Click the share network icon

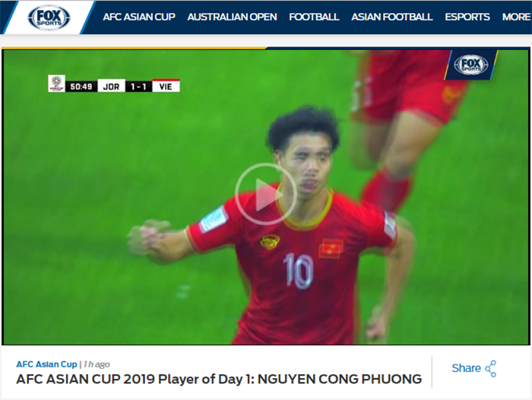(491, 369)
